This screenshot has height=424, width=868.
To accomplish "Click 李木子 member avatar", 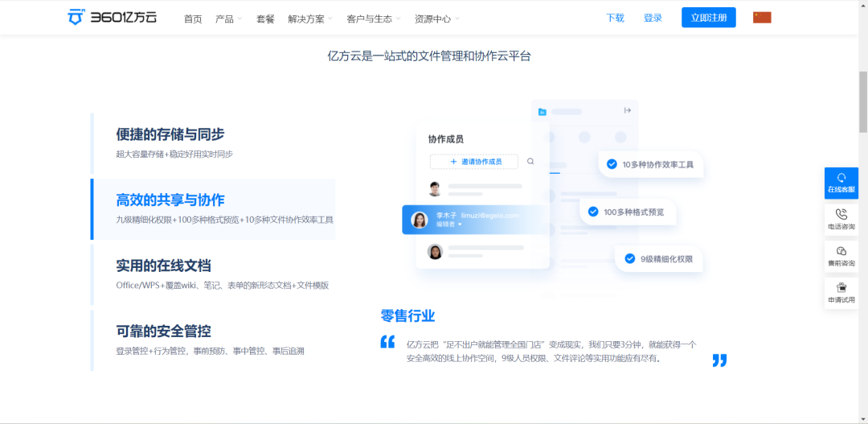I will click(x=420, y=220).
